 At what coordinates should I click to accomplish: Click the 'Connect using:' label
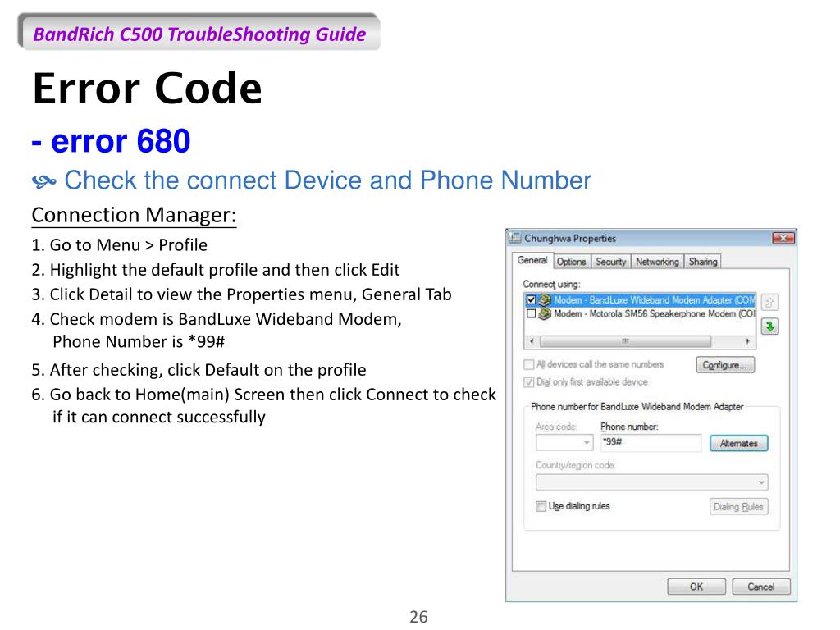pos(552,284)
